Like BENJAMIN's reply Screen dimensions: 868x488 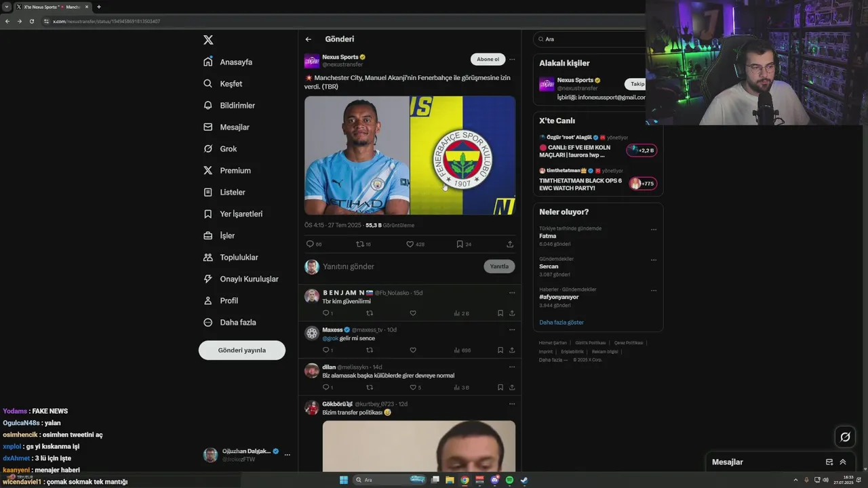413,313
